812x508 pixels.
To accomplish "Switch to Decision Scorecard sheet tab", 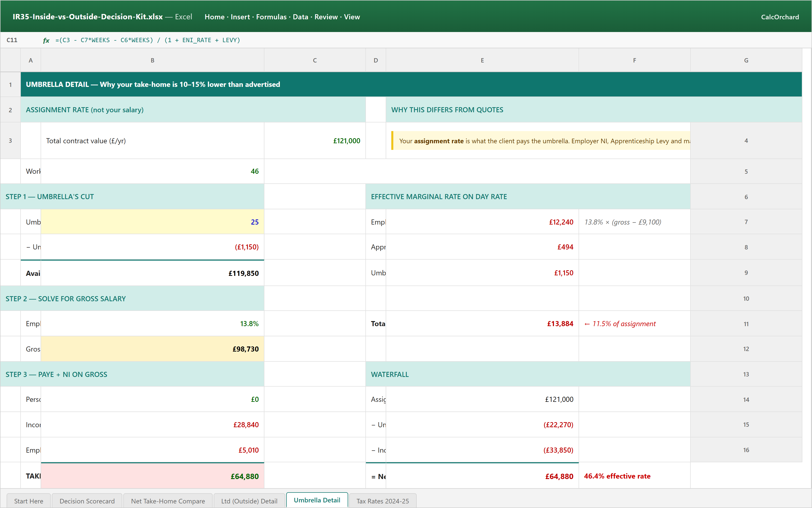I will click(87, 501).
